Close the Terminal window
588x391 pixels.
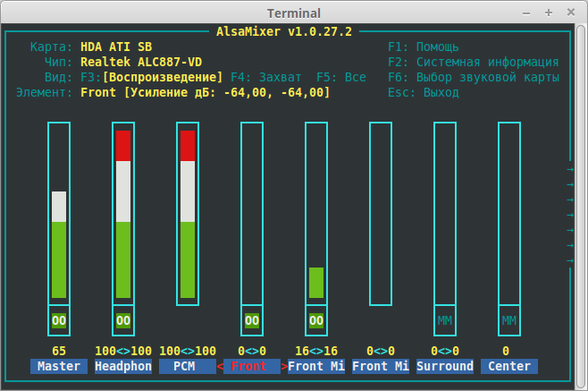571,13
